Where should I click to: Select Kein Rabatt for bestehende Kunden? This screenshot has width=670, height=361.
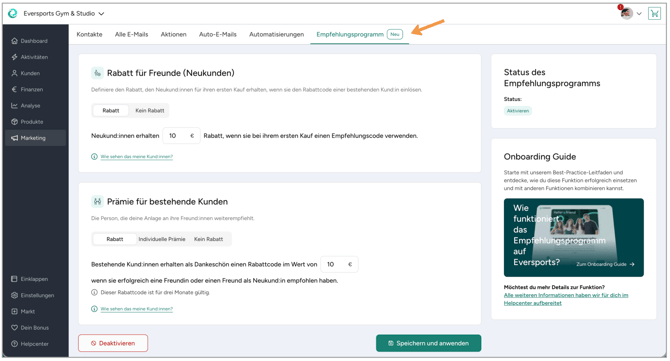click(209, 239)
